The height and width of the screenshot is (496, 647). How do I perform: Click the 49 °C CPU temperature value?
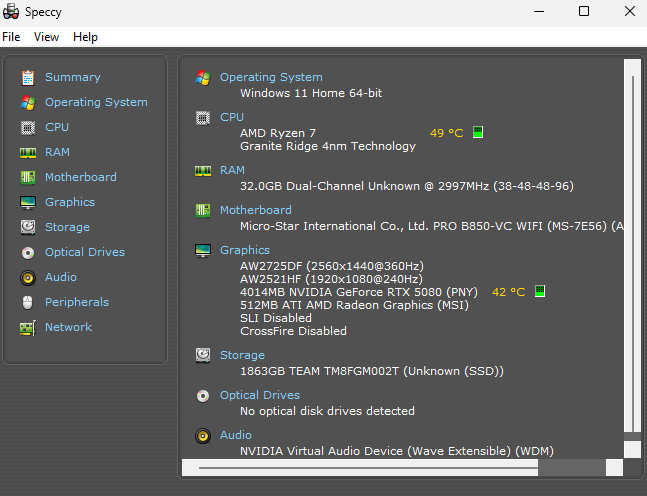pos(447,133)
